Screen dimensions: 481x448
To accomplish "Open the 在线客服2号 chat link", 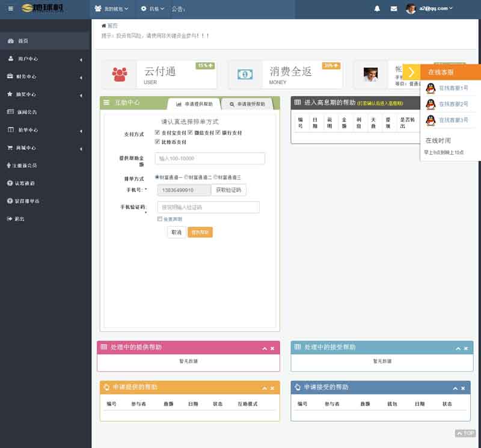I will click(453, 104).
